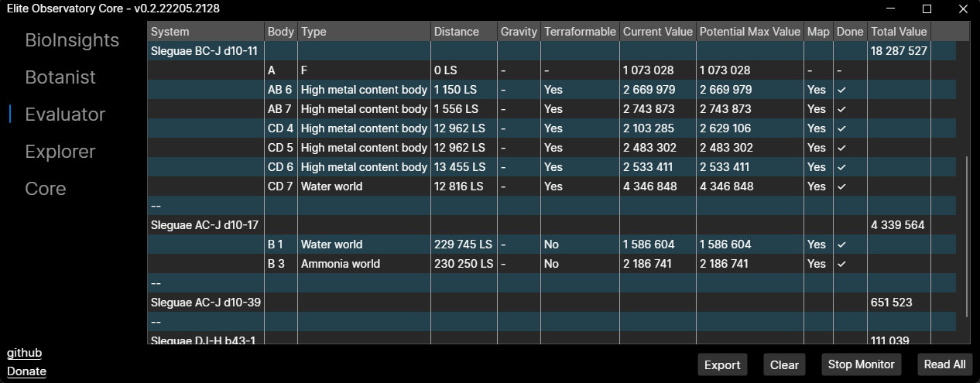
Task: Click the Export button
Action: point(722,364)
